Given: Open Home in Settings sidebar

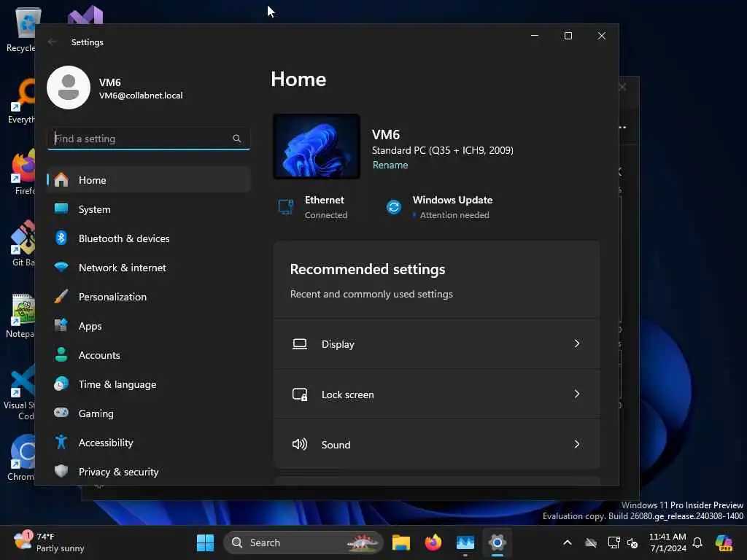Looking at the screenshot, I should (x=149, y=180).
